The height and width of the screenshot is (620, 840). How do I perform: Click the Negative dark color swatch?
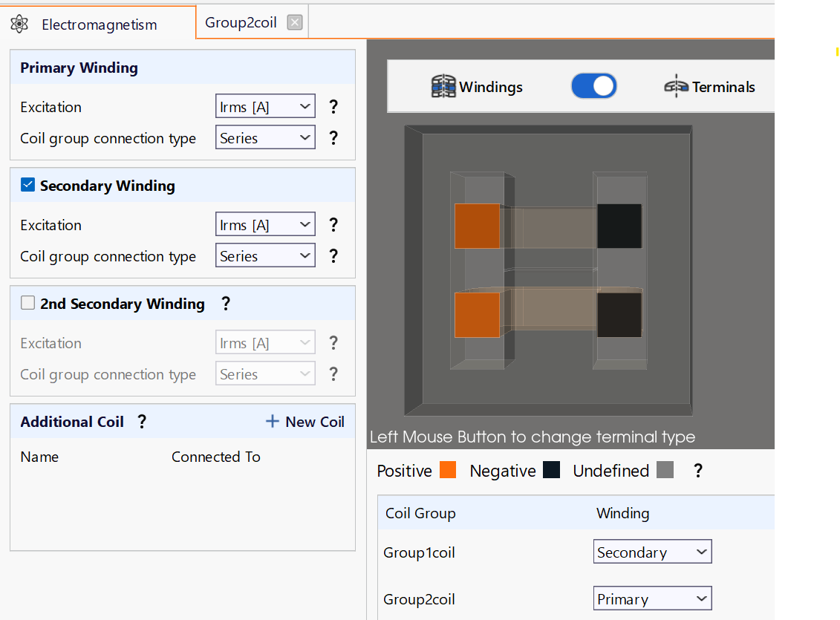tap(551, 470)
